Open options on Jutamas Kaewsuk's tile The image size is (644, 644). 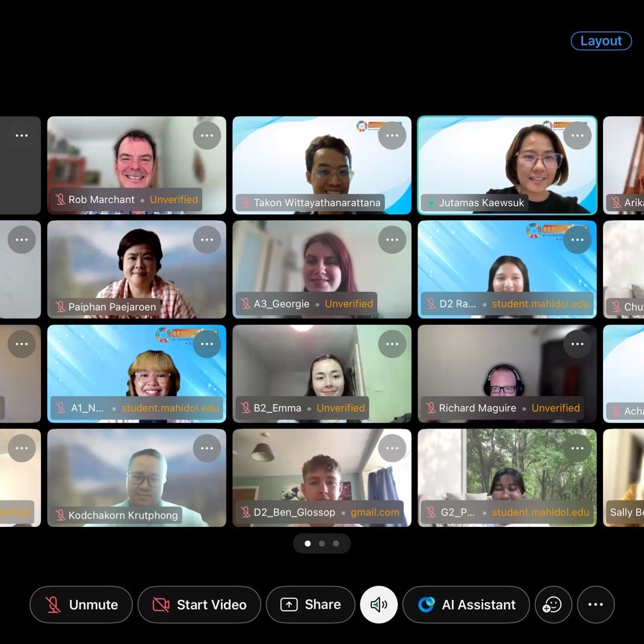(x=578, y=136)
